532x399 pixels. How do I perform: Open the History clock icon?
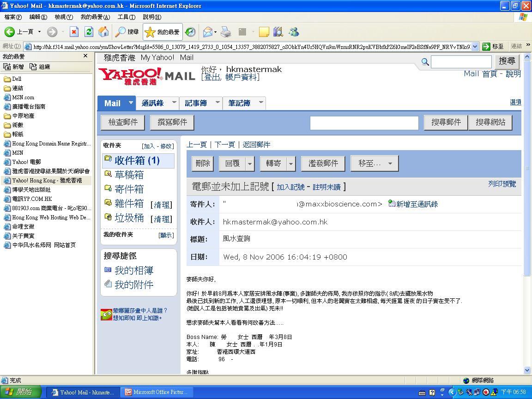pos(190,32)
